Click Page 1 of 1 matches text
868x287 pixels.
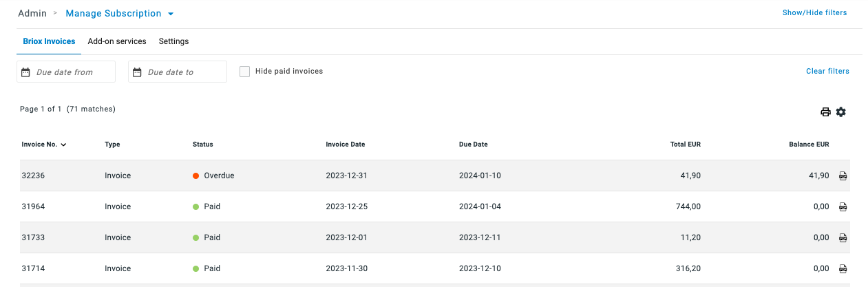(67, 109)
